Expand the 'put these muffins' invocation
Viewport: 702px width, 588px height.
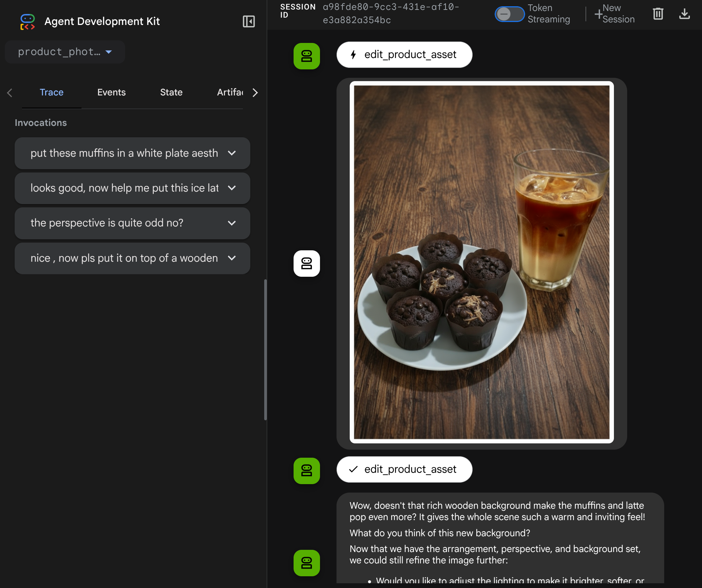pyautogui.click(x=232, y=153)
